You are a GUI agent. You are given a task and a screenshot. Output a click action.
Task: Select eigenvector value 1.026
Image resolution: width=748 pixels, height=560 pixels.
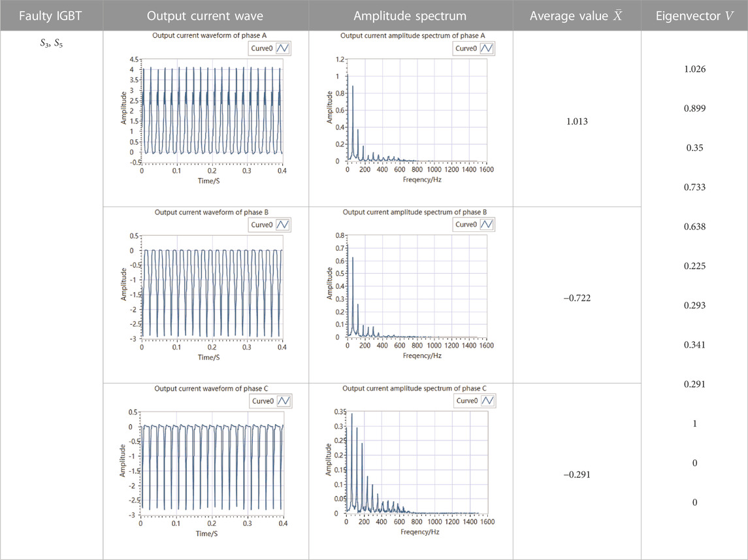tap(694, 69)
